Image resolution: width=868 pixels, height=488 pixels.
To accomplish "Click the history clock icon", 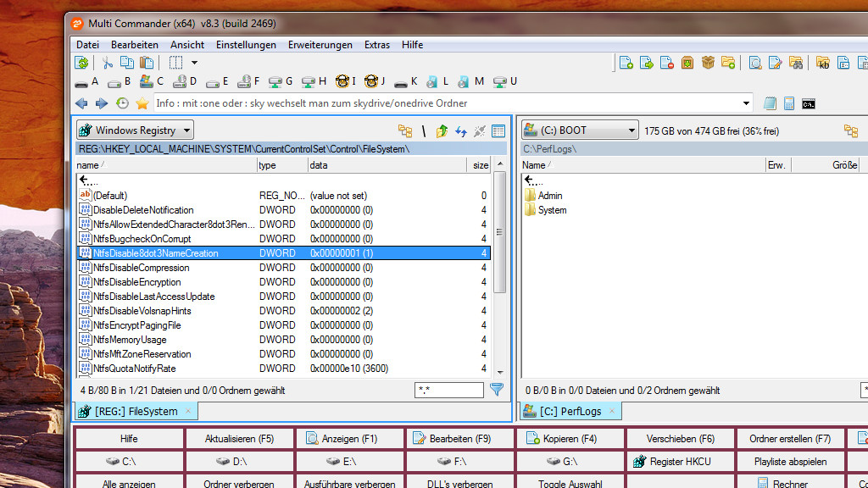I will point(122,103).
